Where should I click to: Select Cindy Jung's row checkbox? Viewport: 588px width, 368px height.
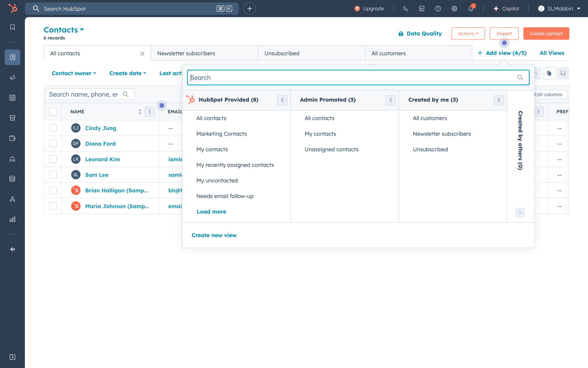(53, 128)
